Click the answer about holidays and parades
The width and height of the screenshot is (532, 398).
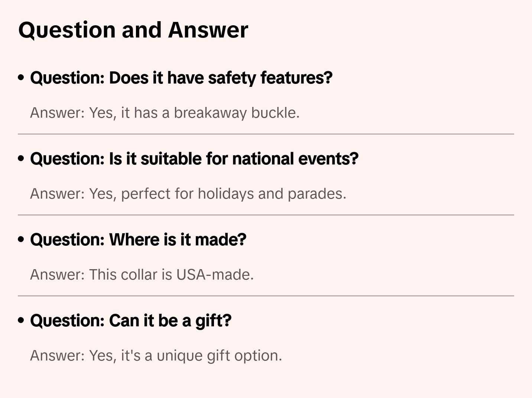point(188,194)
